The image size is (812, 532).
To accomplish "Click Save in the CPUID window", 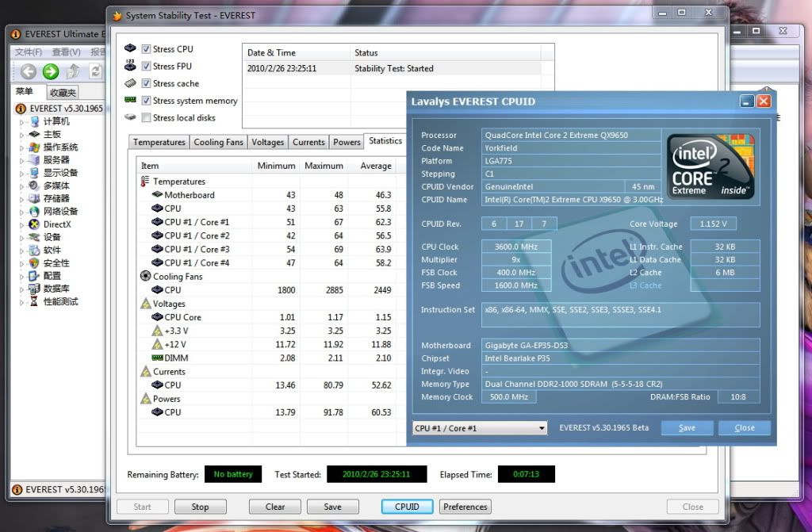I will [687, 428].
